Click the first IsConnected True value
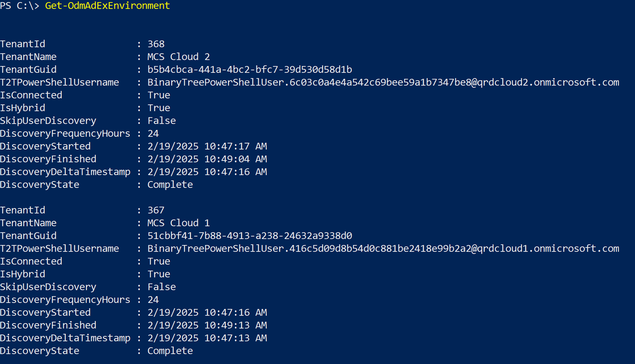The width and height of the screenshot is (635, 364). pos(159,95)
